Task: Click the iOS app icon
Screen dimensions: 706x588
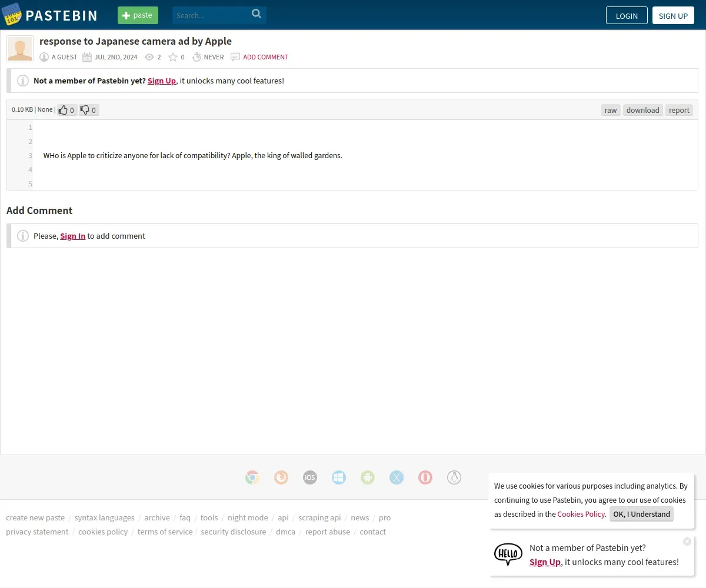Action: 310,477
